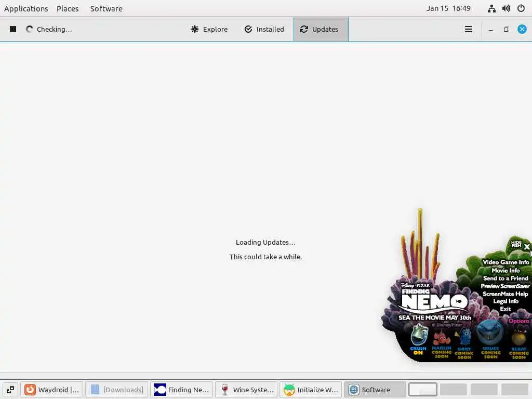Screen dimensions: 532x399
Task: Select Preview ScreenSaver in Nemo widget
Action: coord(505,286)
